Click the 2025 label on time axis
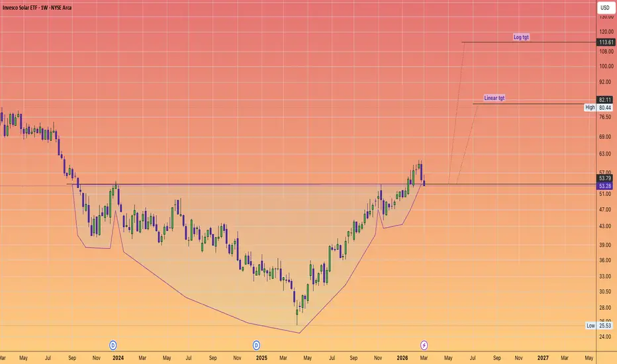617x364 pixels. point(261,357)
